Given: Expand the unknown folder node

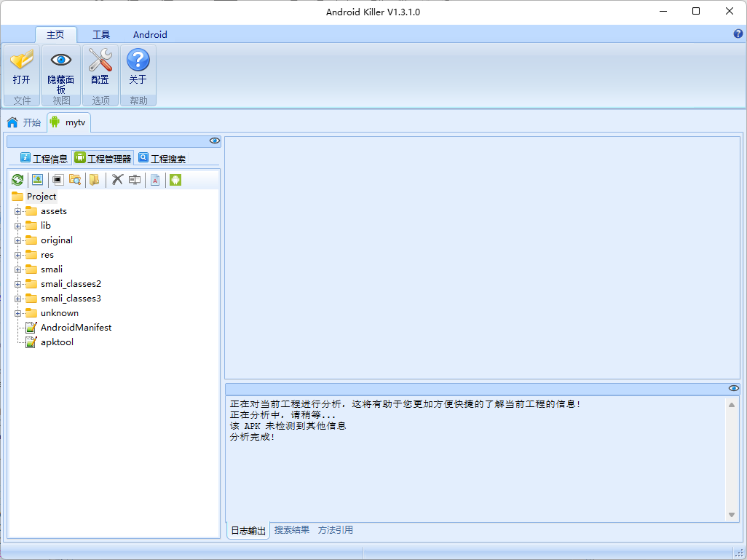Looking at the screenshot, I should (17, 313).
